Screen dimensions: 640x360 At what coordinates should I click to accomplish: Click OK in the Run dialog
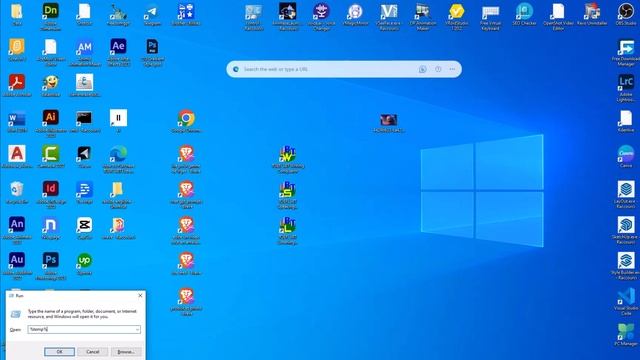(x=60, y=352)
